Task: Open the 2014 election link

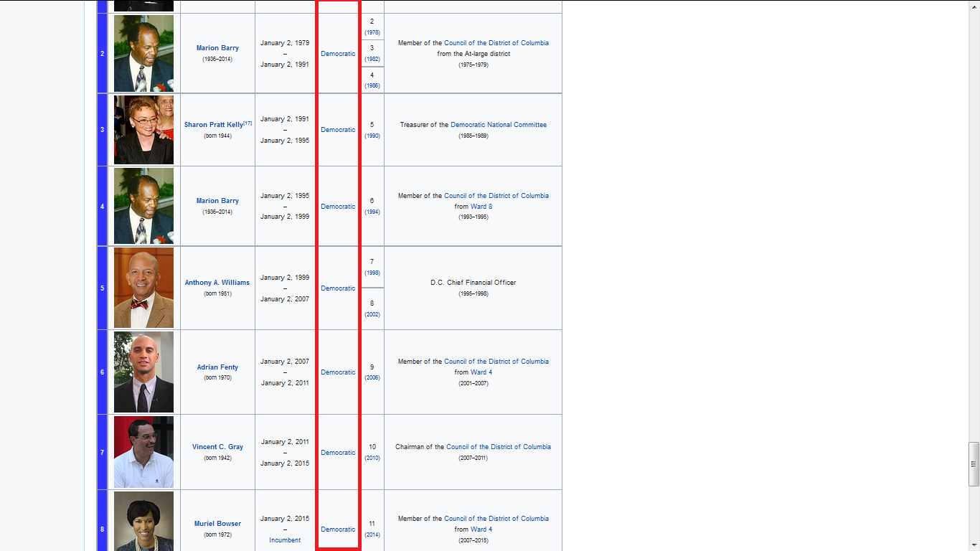Action: 372,535
